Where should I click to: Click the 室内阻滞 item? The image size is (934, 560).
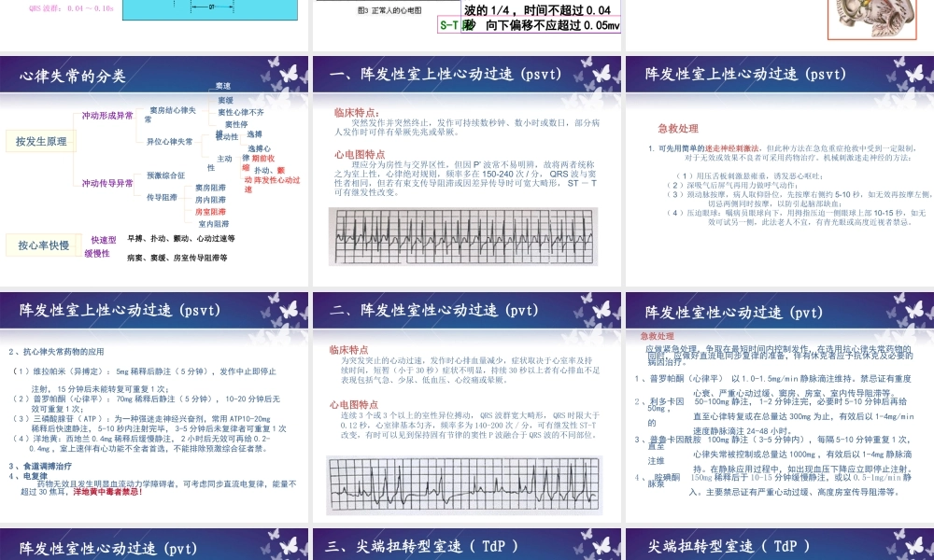(x=213, y=224)
